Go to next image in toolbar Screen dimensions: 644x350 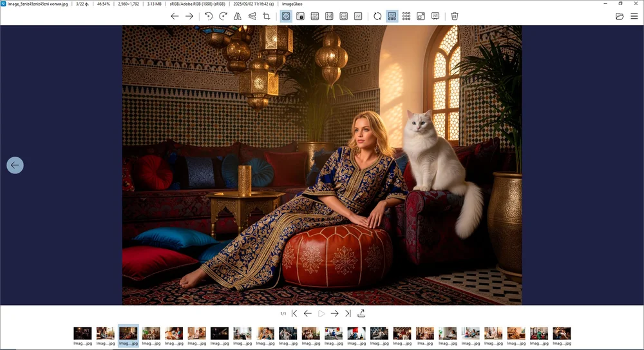[189, 16]
